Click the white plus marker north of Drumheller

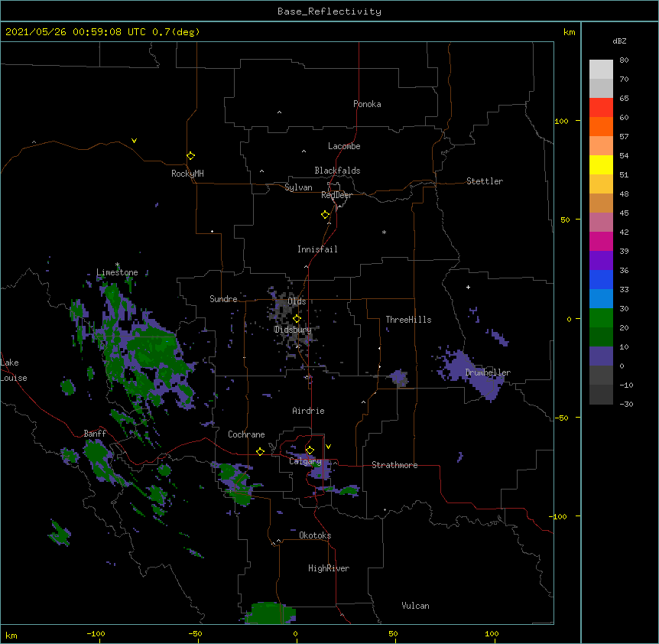(468, 287)
